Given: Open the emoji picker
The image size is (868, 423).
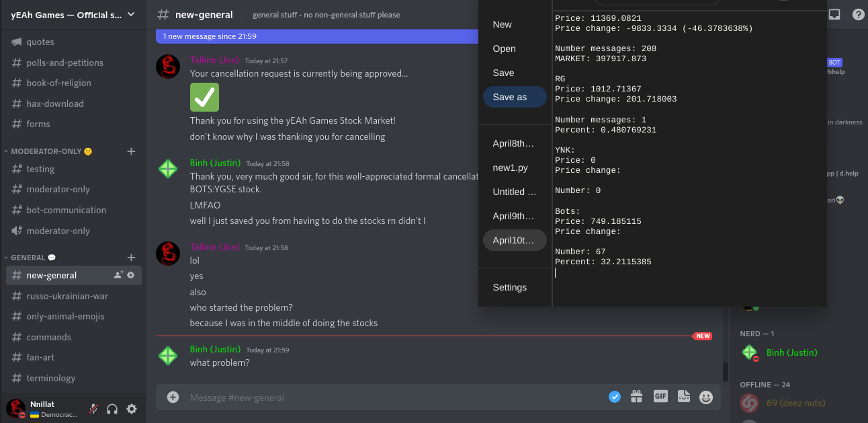Looking at the screenshot, I should coord(705,397).
